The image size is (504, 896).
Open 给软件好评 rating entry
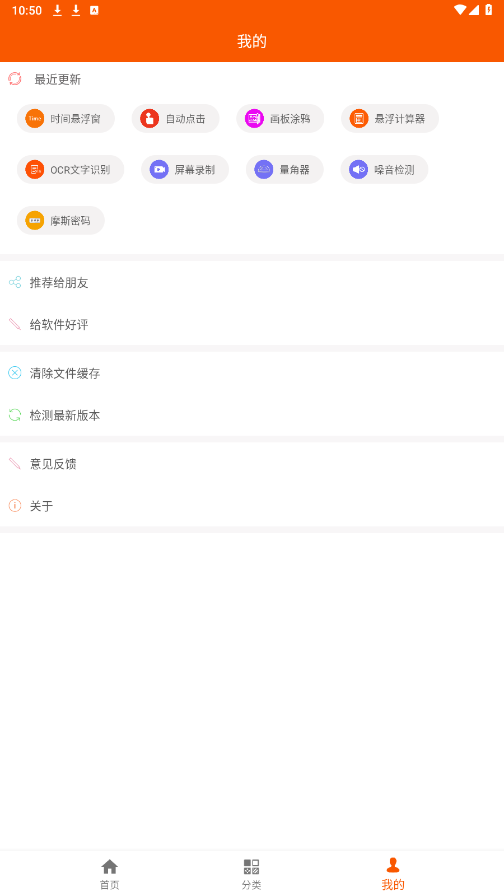(252, 325)
